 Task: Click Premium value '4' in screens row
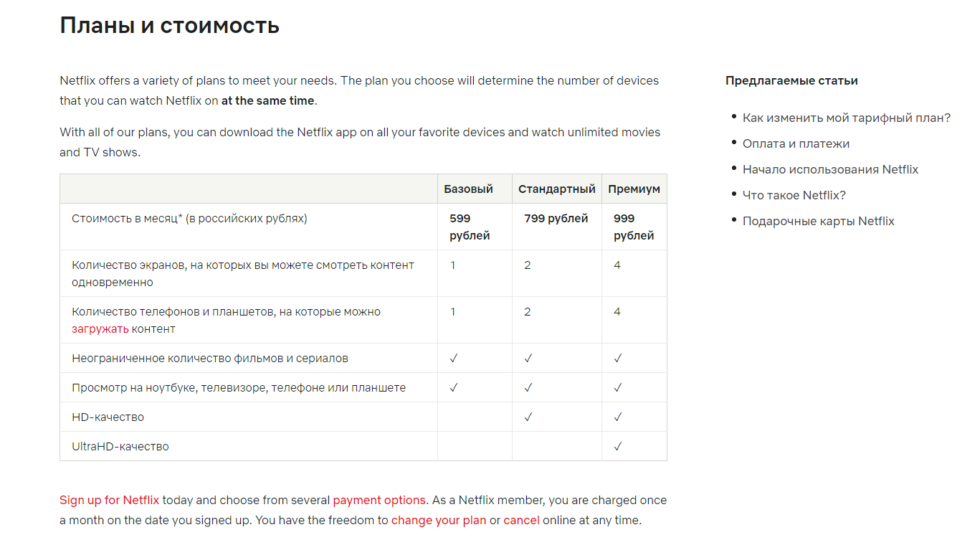617,265
